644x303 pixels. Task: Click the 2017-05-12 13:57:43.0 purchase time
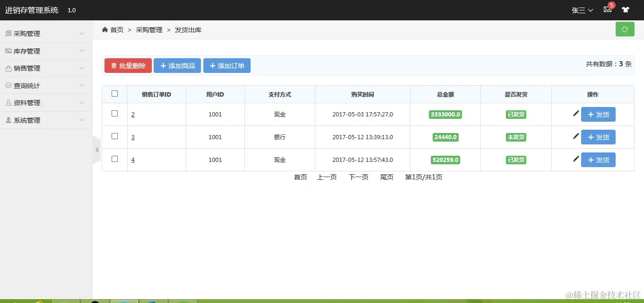pos(363,160)
